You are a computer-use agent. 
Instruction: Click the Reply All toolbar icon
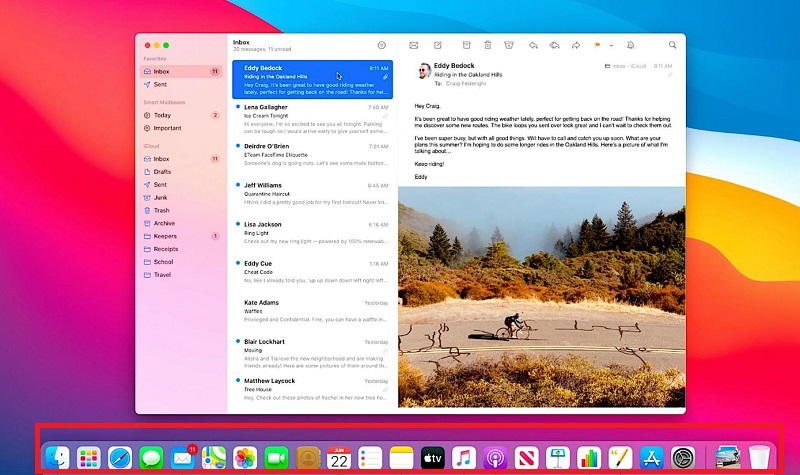click(555, 45)
